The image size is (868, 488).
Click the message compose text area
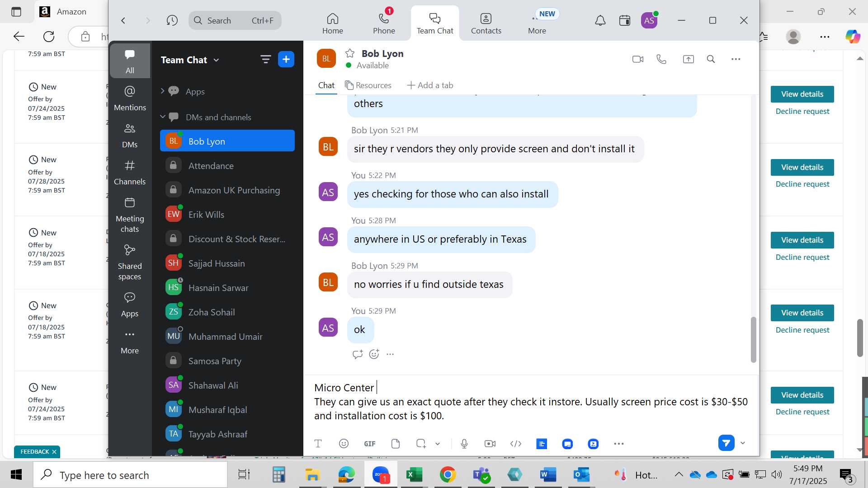[x=531, y=402]
